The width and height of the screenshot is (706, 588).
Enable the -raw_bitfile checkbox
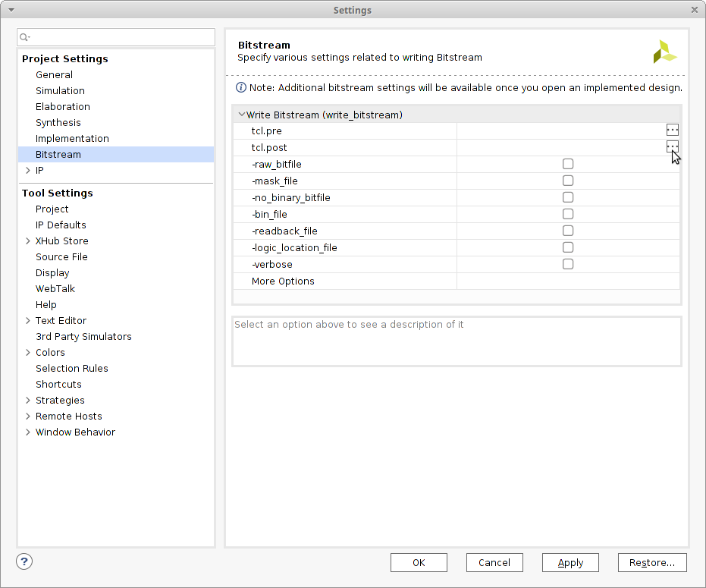(x=568, y=164)
